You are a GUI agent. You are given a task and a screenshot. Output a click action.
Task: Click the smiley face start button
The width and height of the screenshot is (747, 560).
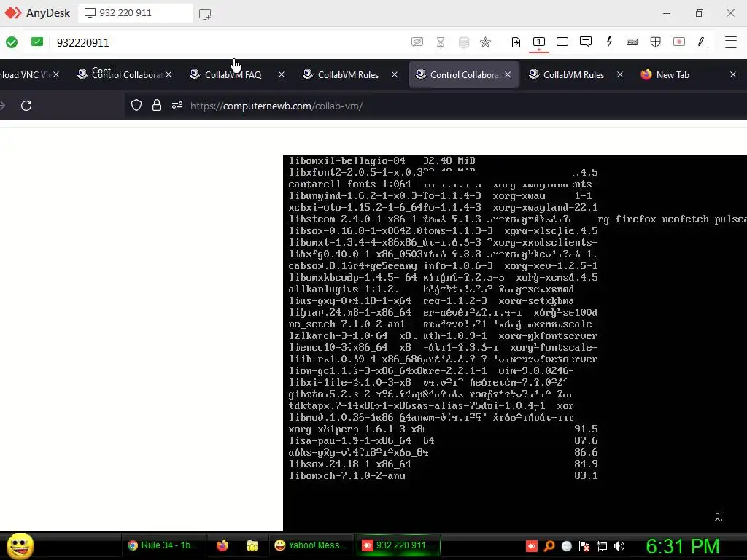click(x=20, y=545)
